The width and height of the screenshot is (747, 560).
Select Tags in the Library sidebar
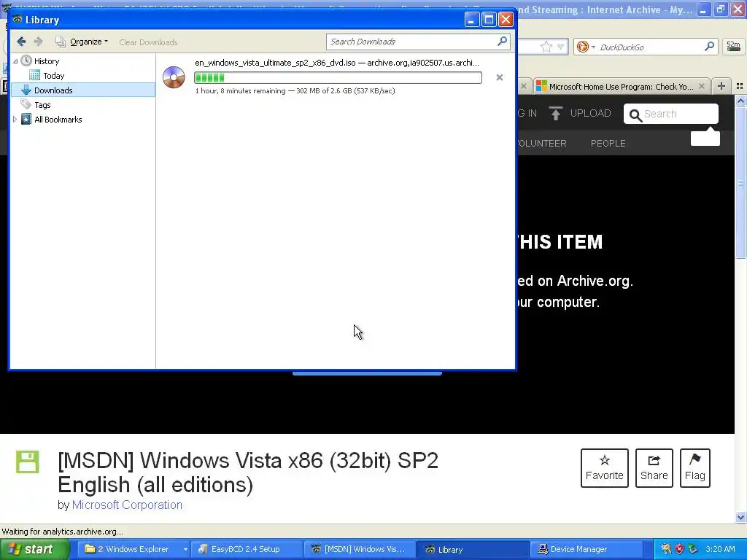point(42,105)
